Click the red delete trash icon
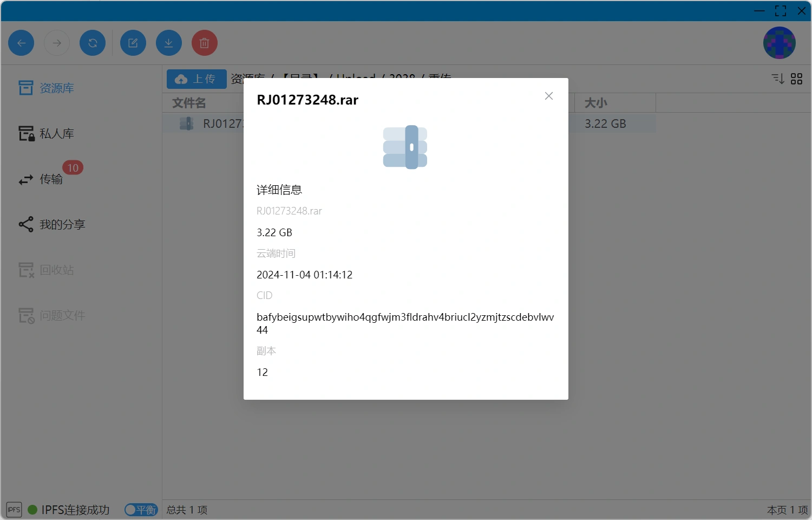The height and width of the screenshot is (520, 812). coord(205,43)
